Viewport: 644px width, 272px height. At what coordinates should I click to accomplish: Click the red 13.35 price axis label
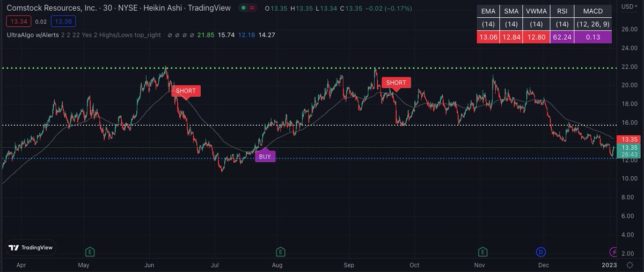(629, 139)
